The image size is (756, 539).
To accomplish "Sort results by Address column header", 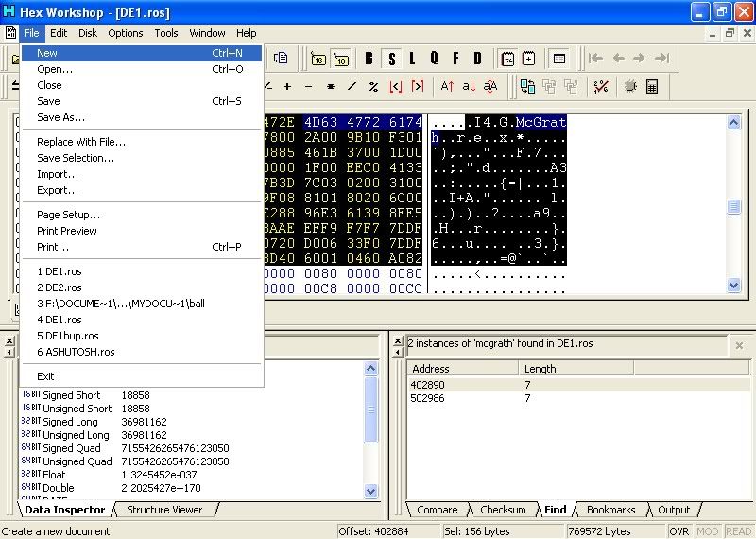I will click(463, 369).
